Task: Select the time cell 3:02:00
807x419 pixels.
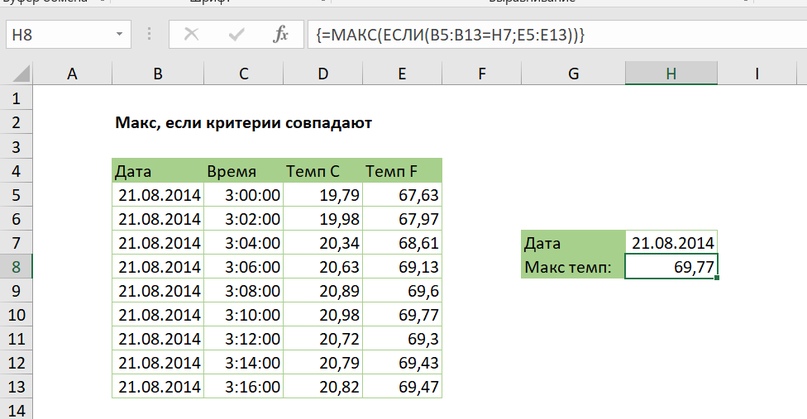Action: point(243,219)
